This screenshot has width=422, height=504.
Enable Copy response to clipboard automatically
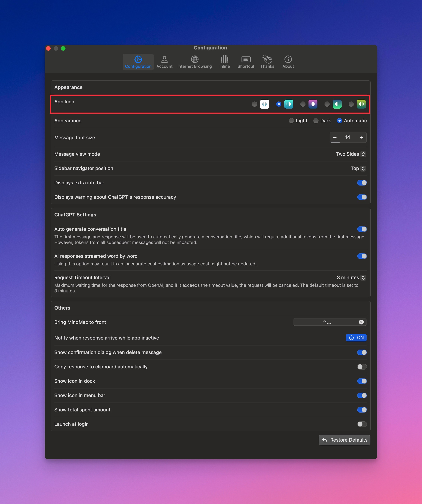pos(362,367)
